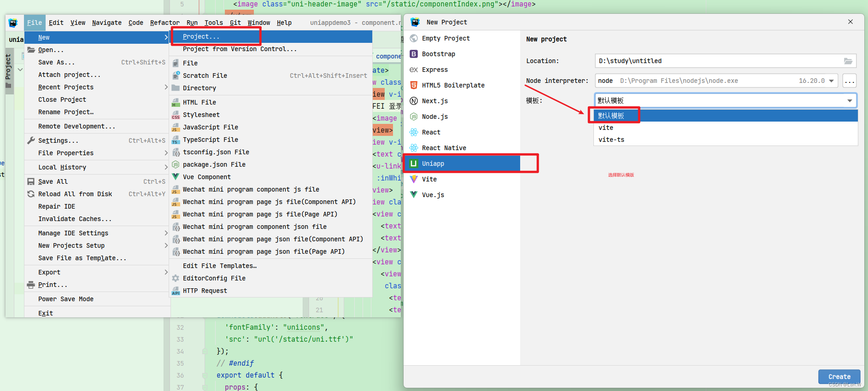Click the Project tool window side tab
Viewport: 868px width, 391px height.
pyautogui.click(x=9, y=71)
